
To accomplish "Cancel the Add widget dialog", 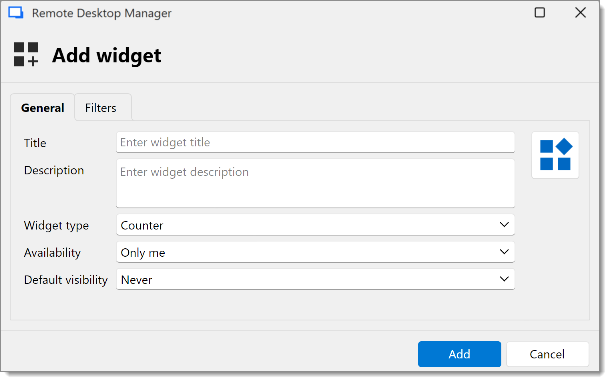I will pos(547,354).
